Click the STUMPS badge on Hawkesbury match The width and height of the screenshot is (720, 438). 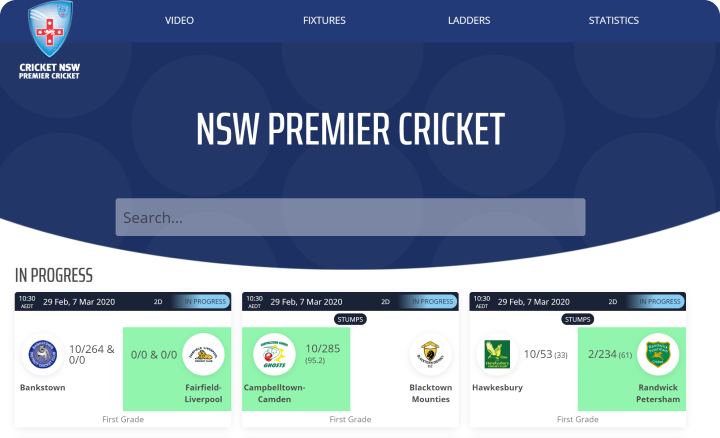pos(577,319)
